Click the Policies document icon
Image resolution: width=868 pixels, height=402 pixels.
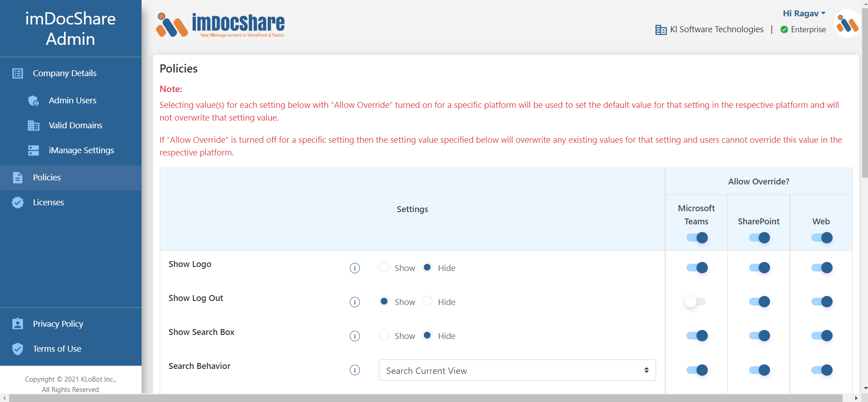tap(18, 178)
